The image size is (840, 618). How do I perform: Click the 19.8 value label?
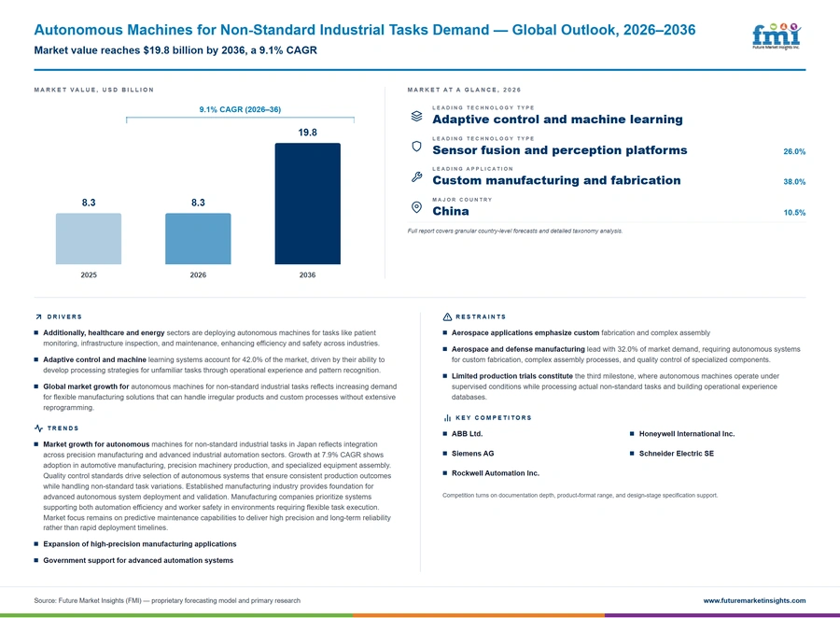(x=307, y=133)
